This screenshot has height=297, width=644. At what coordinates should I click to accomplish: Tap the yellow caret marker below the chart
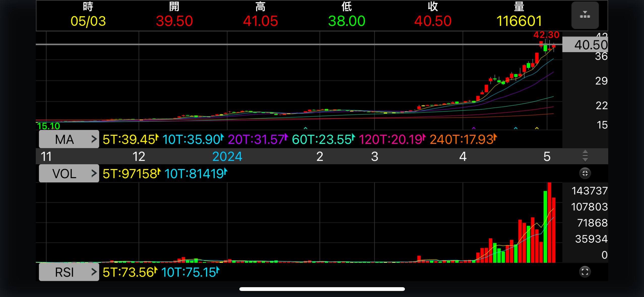[x=537, y=128]
